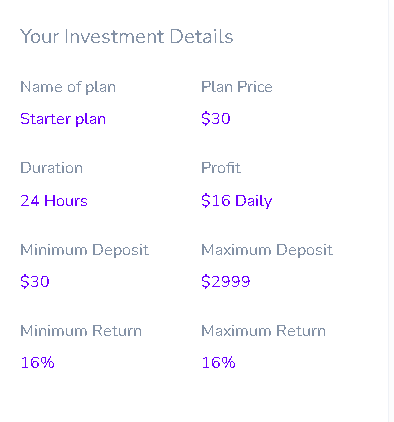
Task: Click the word Hours in duration value
Action: (x=66, y=201)
